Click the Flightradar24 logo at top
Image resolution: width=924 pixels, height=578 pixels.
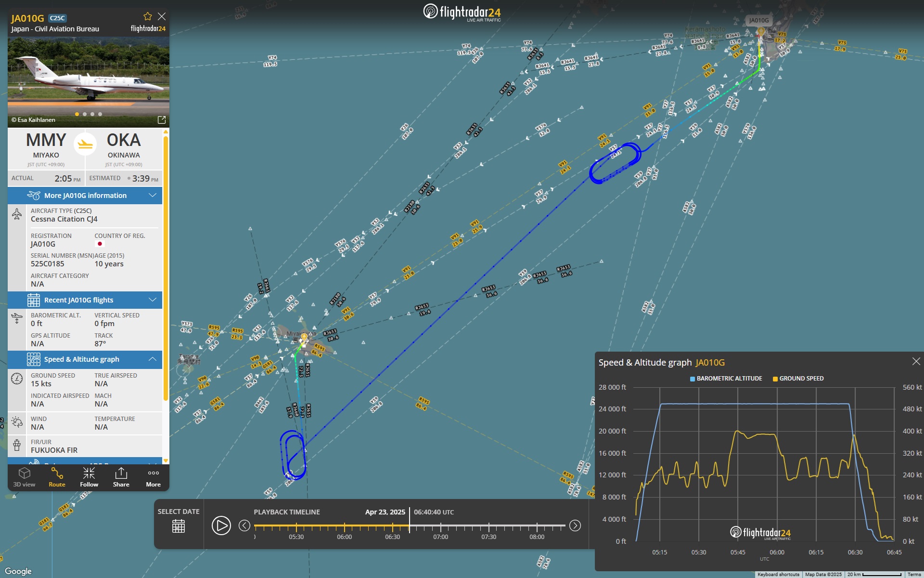click(462, 12)
